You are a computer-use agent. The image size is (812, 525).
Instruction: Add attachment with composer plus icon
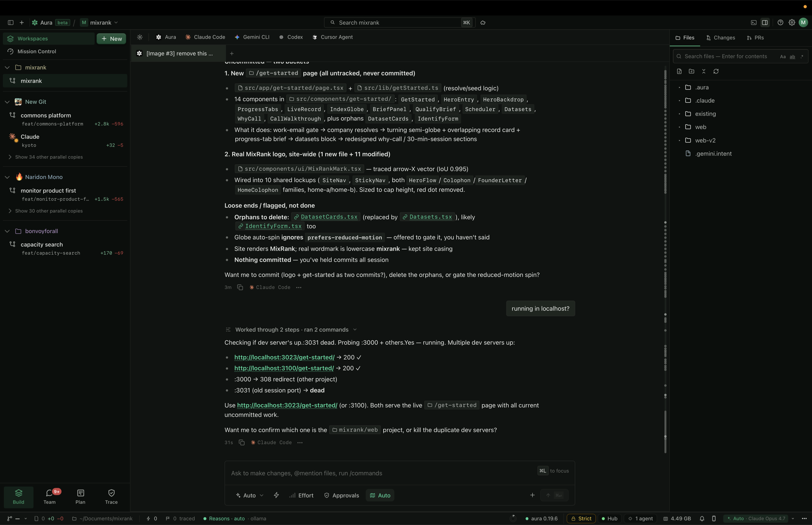point(532,495)
